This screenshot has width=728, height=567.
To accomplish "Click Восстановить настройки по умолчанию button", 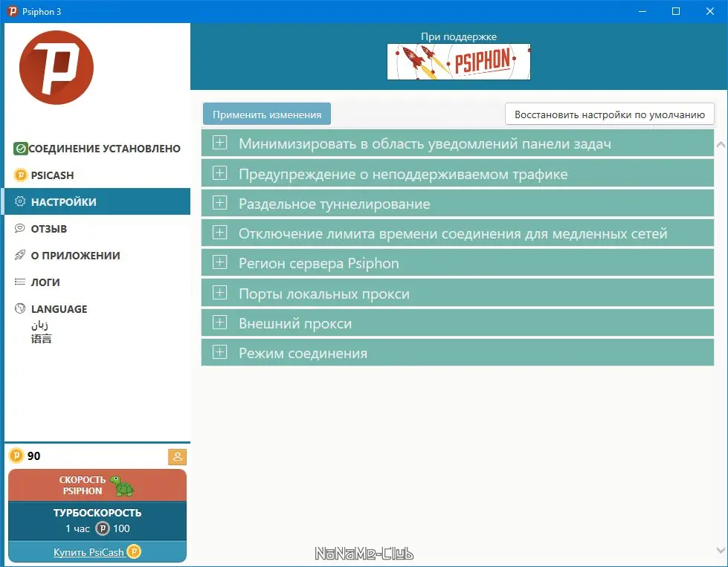I will [610, 114].
